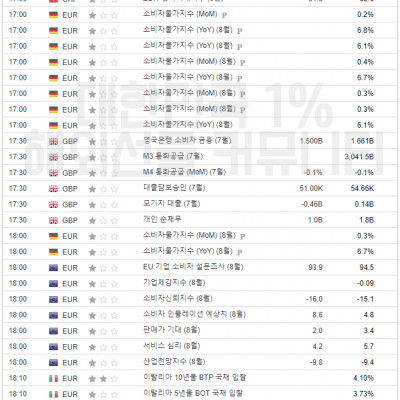Click the Italian flag in the 10년물 BTP row
Viewport: 400px width, 400px height.
(53, 378)
